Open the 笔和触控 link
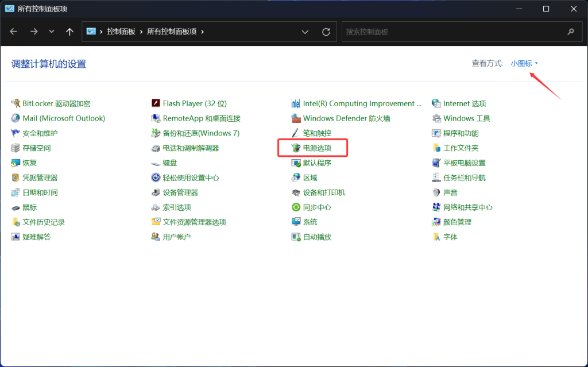588x367 pixels. (x=317, y=133)
